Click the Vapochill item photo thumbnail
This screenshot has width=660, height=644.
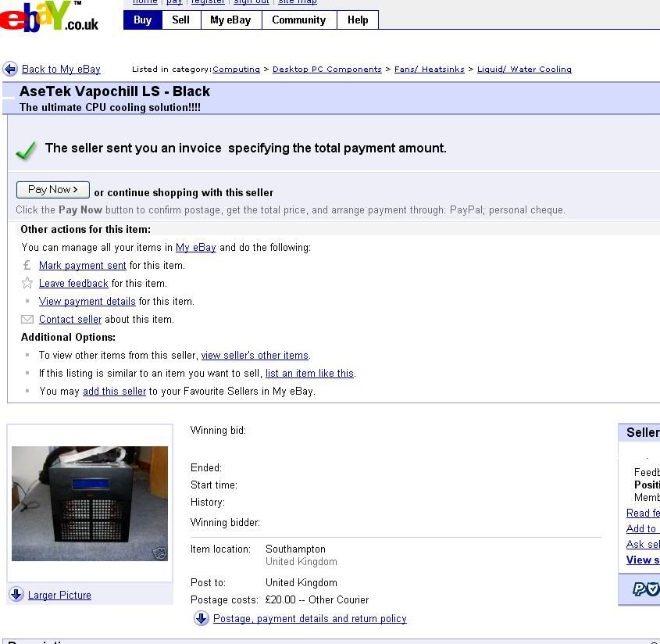(90, 503)
